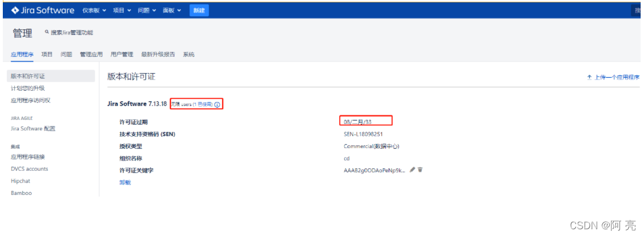Click the Commercial(数据中心) license type text
This screenshot has height=236, width=644.
point(372,146)
